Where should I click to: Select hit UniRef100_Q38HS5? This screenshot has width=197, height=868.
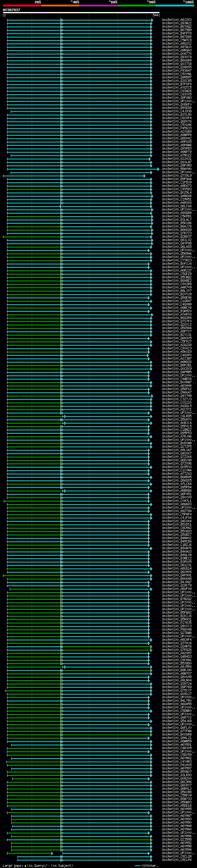pyautogui.click(x=176, y=67)
